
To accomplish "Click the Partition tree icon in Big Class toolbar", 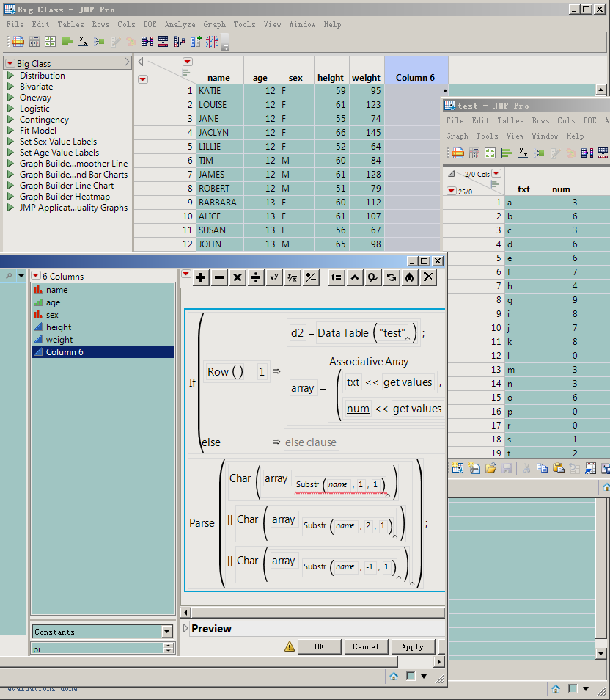I will [180, 42].
